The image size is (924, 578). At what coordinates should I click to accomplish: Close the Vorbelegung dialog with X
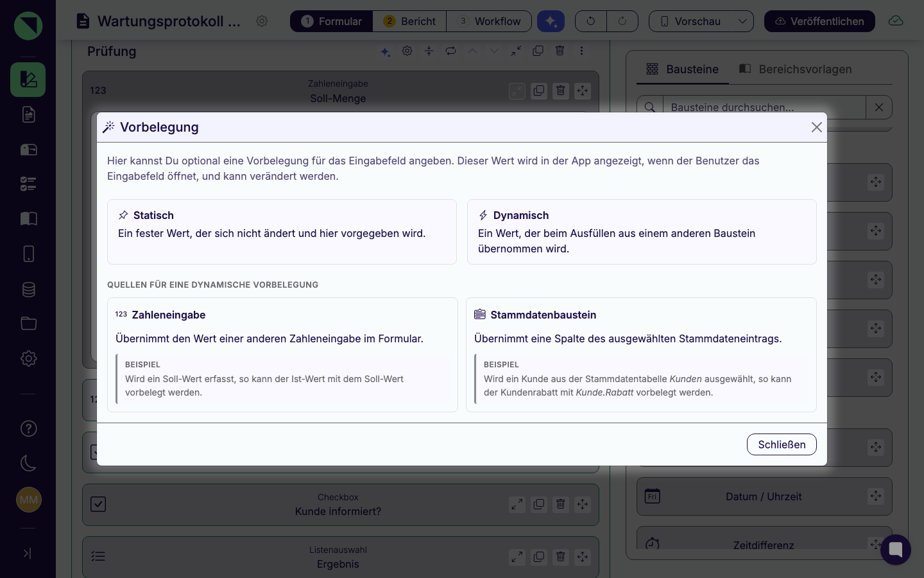(816, 127)
